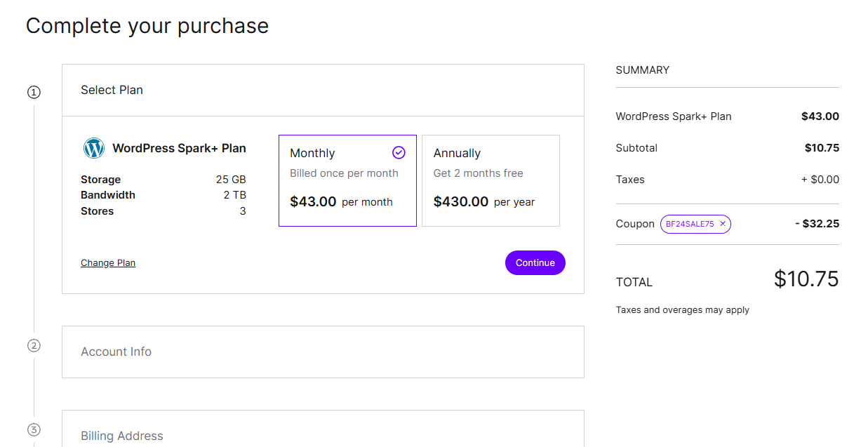The height and width of the screenshot is (447, 868).
Task: Click the SUMMARY heading
Action: click(x=643, y=70)
